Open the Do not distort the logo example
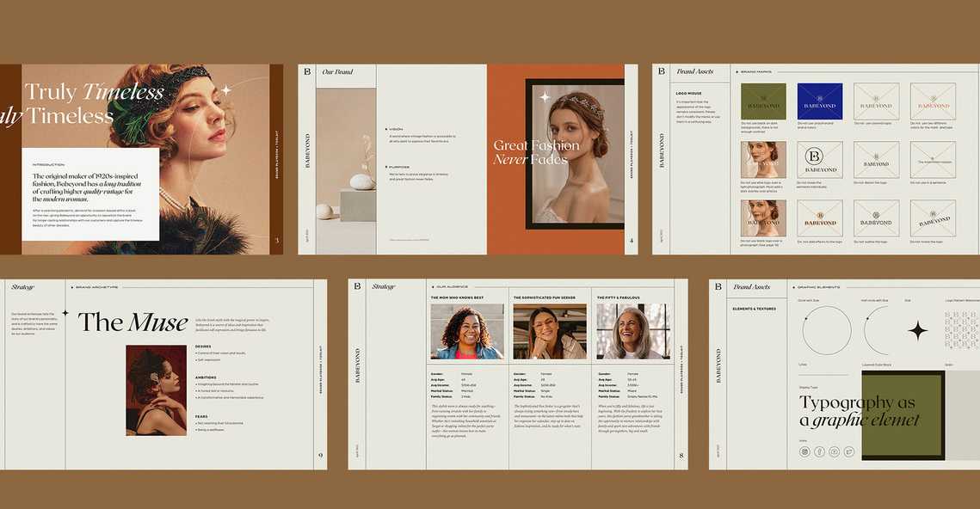This screenshot has height=509, width=980. [876, 160]
